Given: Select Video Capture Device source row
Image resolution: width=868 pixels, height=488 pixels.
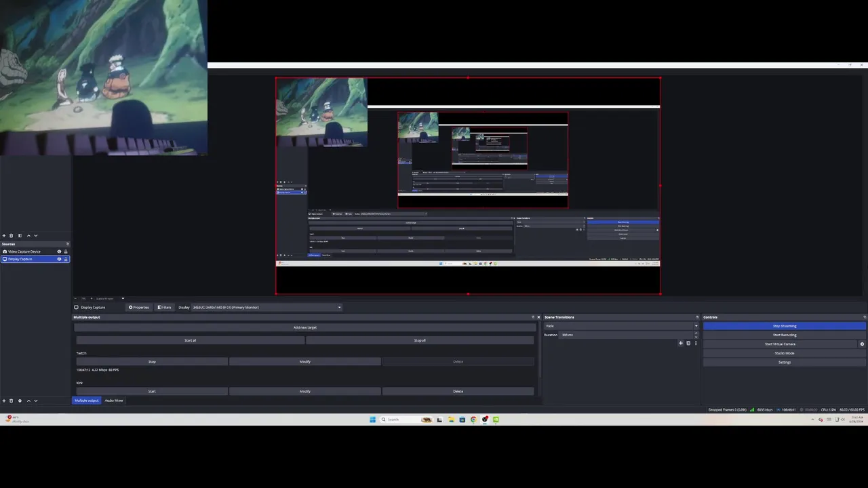Looking at the screenshot, I should pyautogui.click(x=35, y=251).
